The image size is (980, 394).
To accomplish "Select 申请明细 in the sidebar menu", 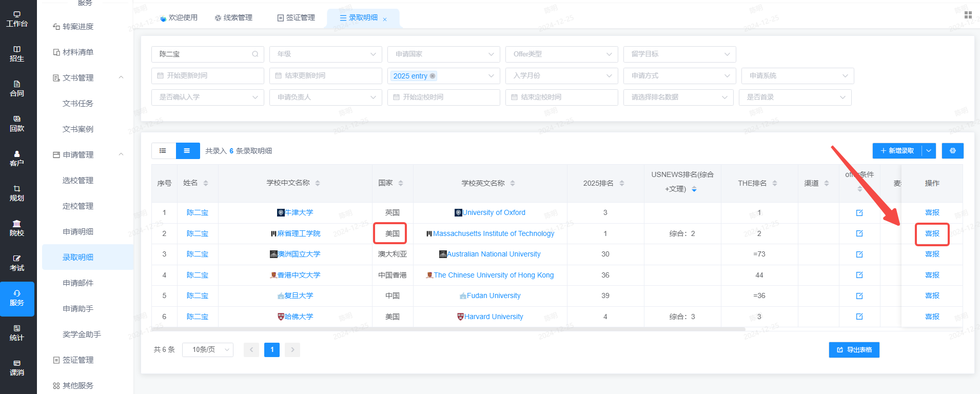I will (78, 232).
